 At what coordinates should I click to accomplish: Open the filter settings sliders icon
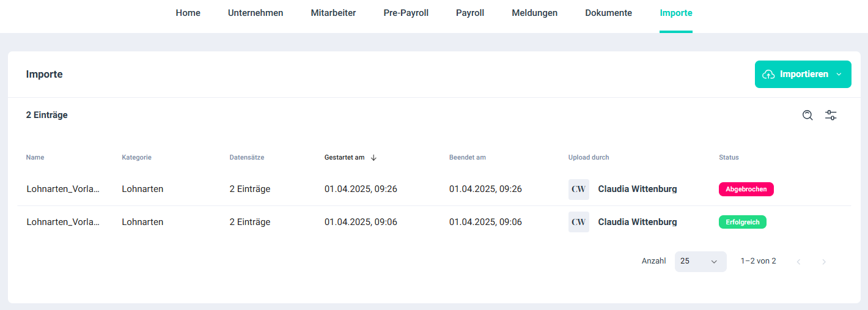[831, 115]
